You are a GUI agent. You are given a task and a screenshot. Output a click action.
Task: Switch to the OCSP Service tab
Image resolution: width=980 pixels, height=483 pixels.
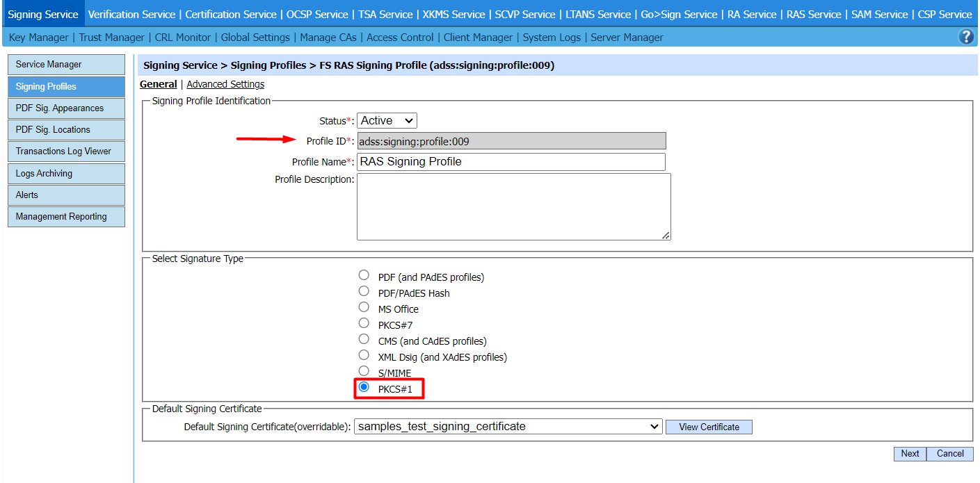point(317,15)
